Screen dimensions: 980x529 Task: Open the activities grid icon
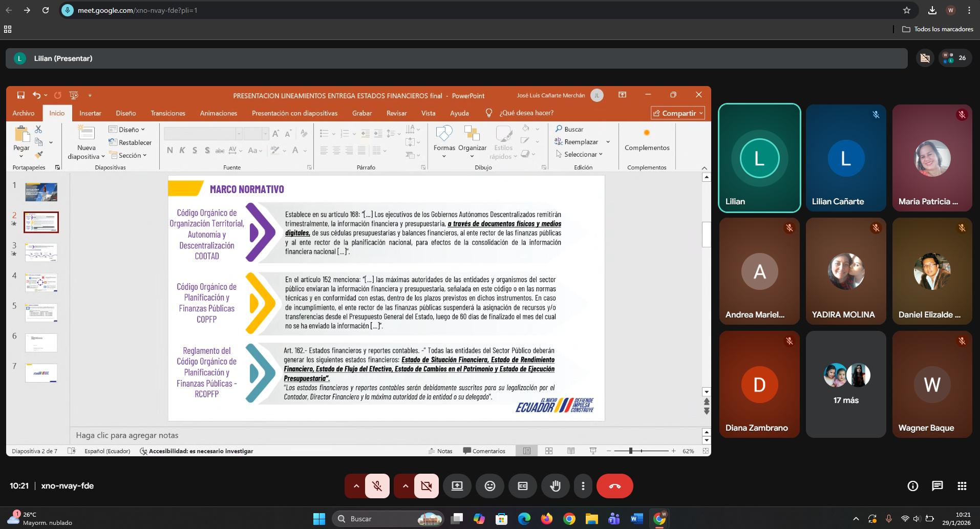(x=962, y=486)
